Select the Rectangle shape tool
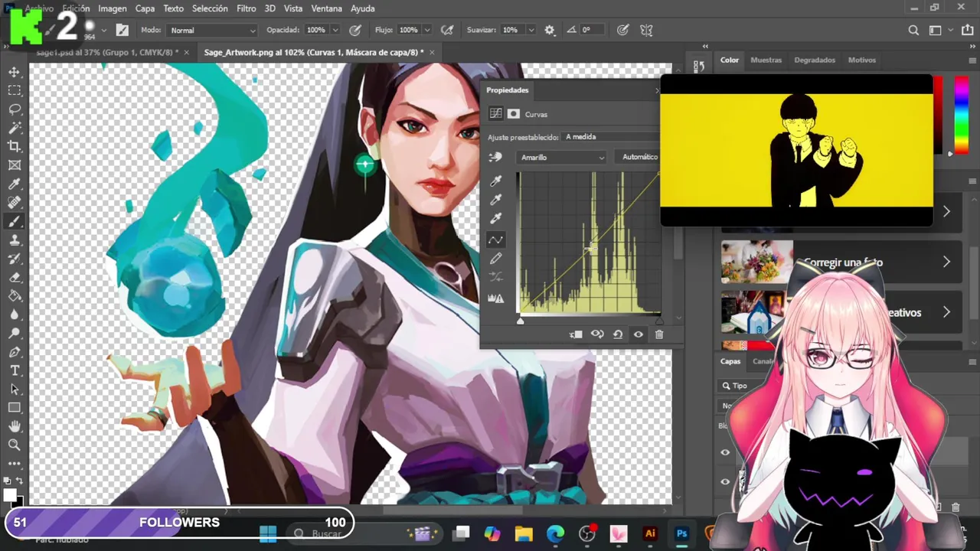 point(15,408)
